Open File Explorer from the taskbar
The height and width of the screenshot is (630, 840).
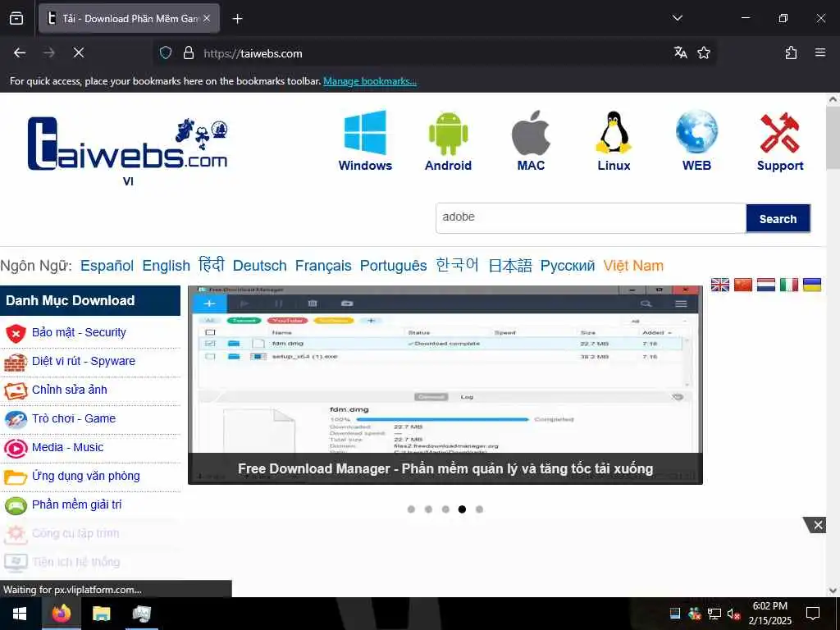point(101,614)
